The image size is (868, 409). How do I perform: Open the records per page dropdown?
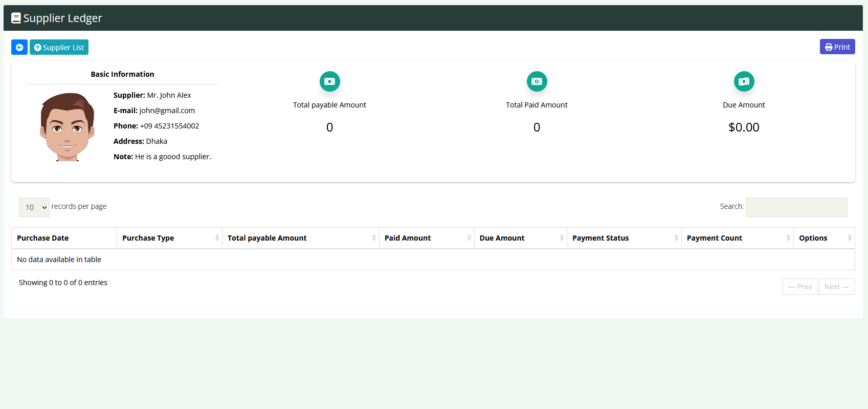(34, 207)
